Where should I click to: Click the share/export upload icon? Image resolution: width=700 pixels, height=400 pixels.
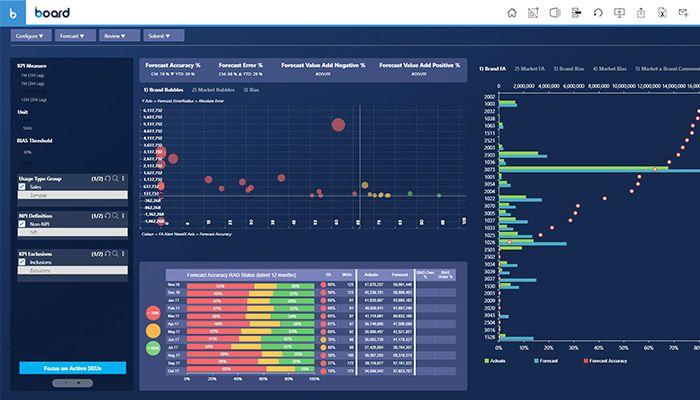pyautogui.click(x=641, y=13)
